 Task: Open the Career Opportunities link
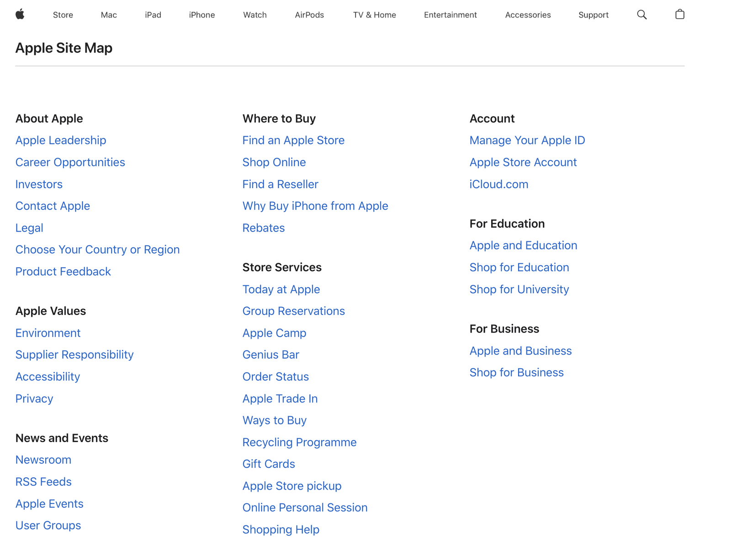70,162
